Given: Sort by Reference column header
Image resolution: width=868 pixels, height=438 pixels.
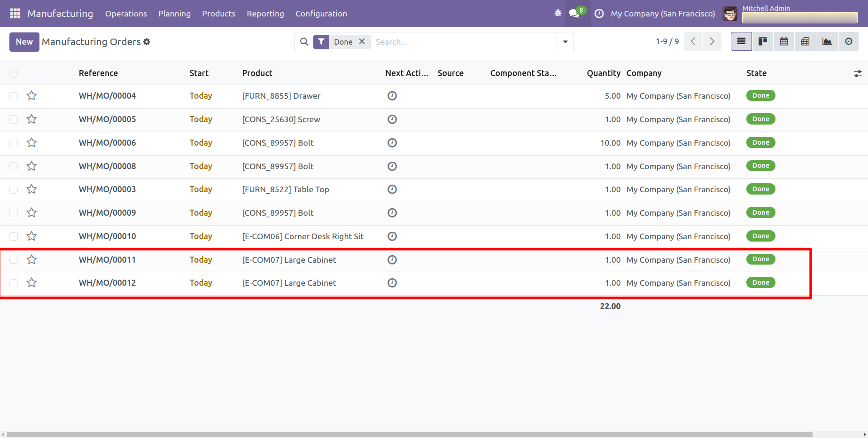Looking at the screenshot, I should (98, 73).
